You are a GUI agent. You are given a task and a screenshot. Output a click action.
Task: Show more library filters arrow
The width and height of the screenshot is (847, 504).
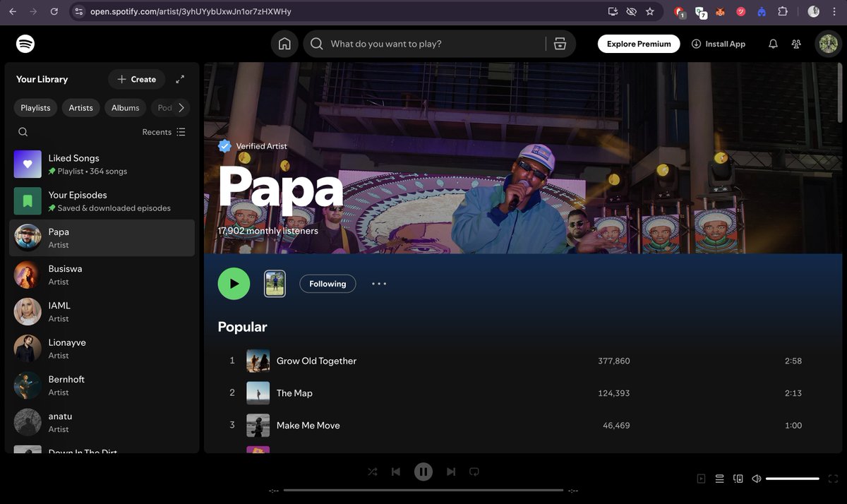point(181,107)
